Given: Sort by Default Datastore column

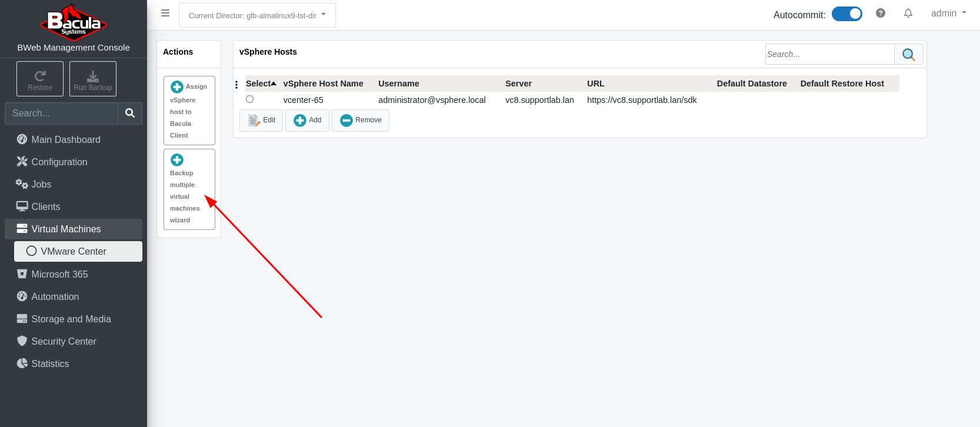Looking at the screenshot, I should point(752,84).
